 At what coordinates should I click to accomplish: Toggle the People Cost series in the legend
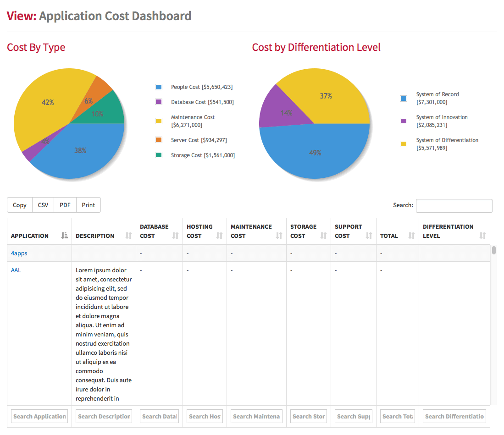click(x=195, y=87)
